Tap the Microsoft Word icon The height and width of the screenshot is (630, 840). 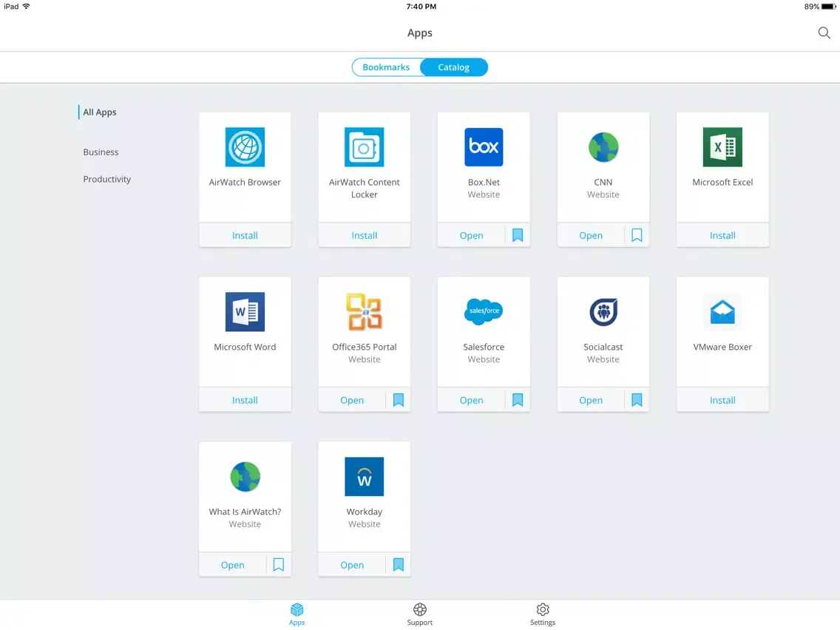(x=245, y=312)
